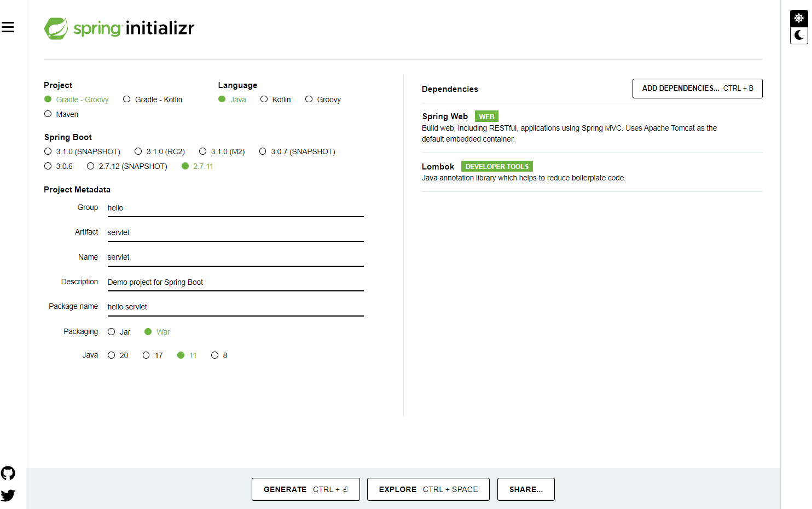Select Spring Boot 3.0.6

59,166
